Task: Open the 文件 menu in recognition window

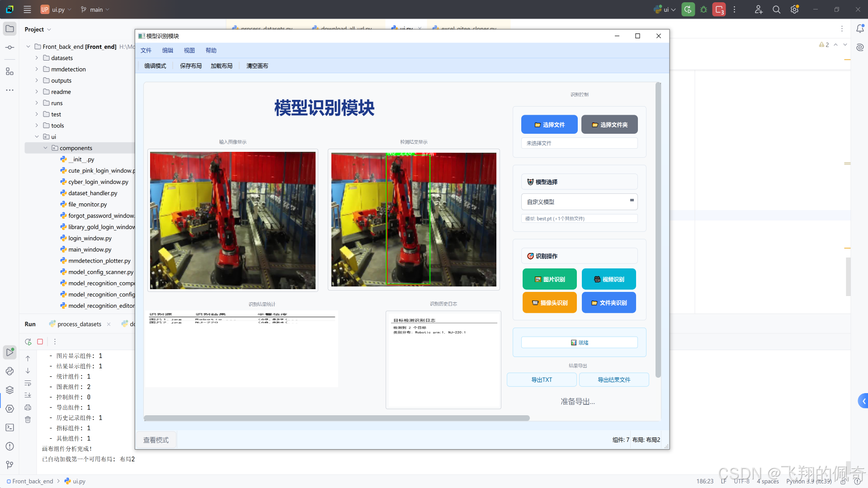Action: pos(146,51)
